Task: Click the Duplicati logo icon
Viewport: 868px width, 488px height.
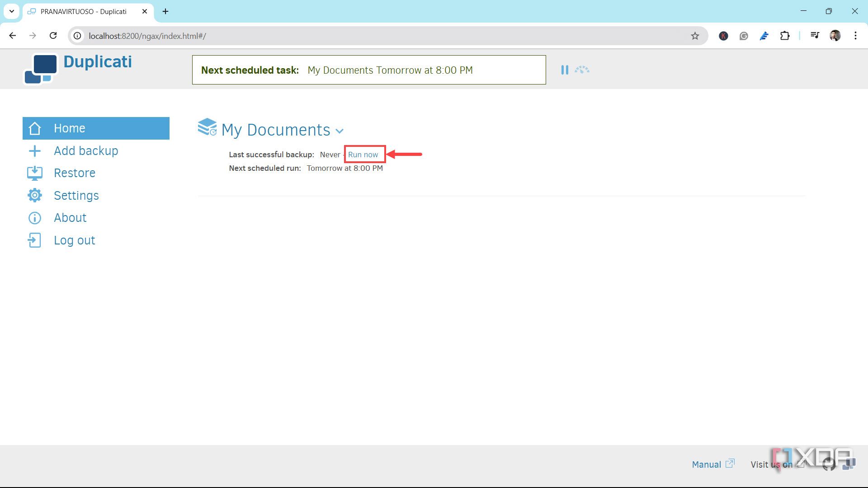Action: tap(41, 69)
